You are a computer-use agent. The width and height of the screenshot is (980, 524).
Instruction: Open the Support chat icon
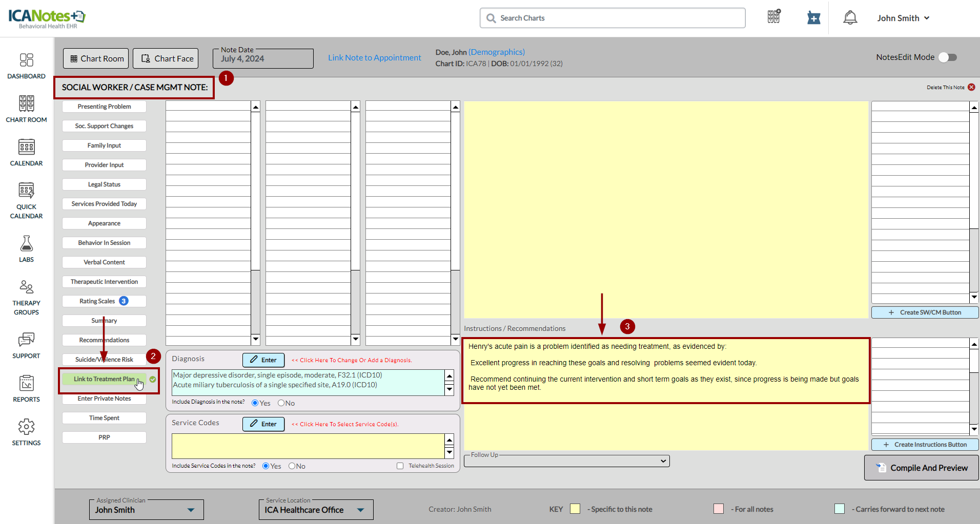26,340
